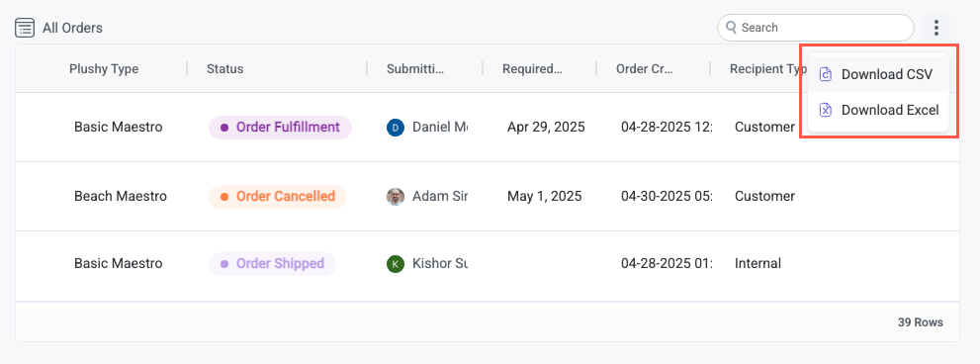Screen dimensions: 980x364
Task: Click the Order Fulfillment status badge
Action: [x=280, y=128]
